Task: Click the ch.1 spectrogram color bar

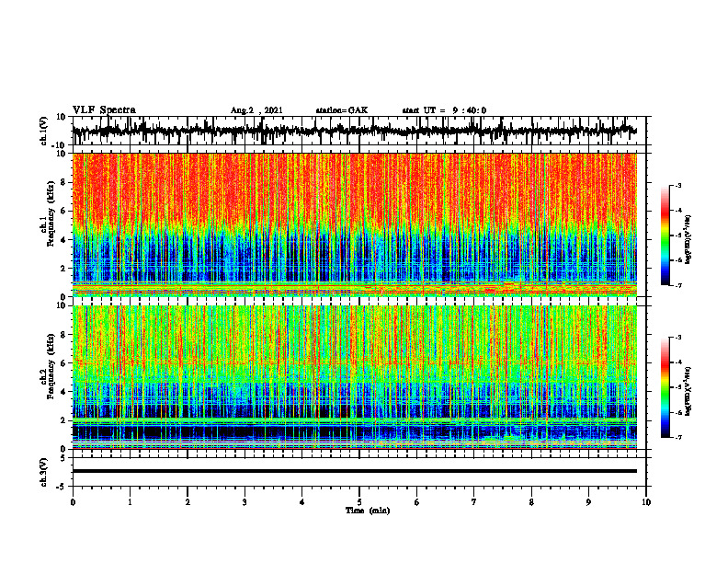Action: click(x=665, y=236)
